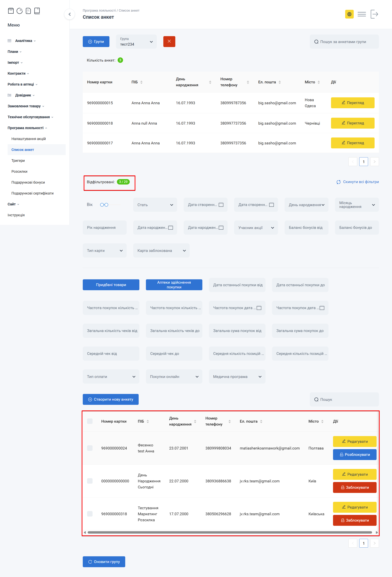Open calendar on second Частота покупок дата field
392x577 pixels.
(322, 308)
